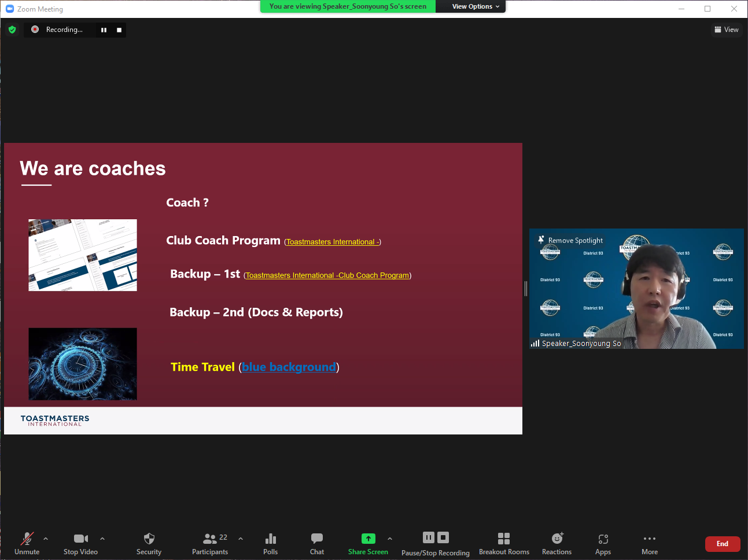
Task: Click the 'Club Coach Program' slide heading
Action: 223,240
